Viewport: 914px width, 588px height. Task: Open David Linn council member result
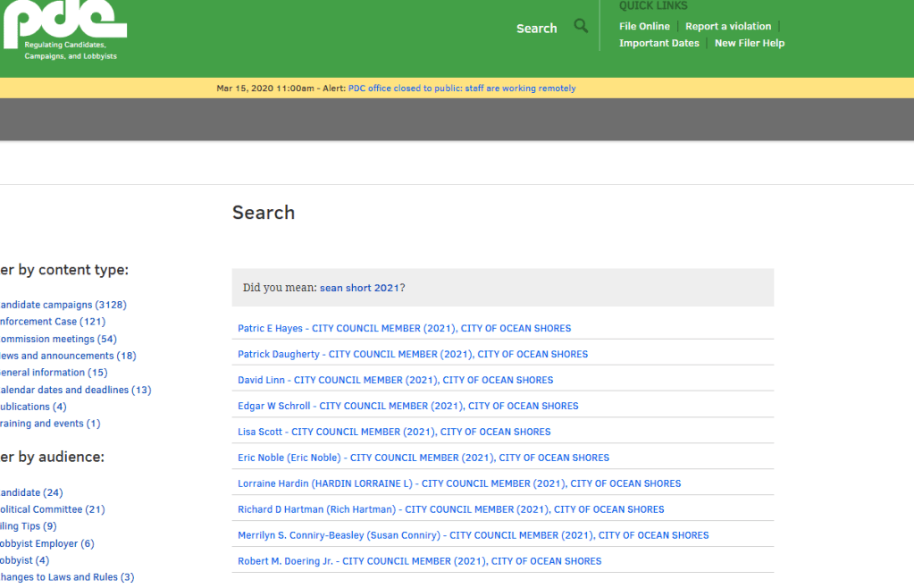click(x=395, y=381)
